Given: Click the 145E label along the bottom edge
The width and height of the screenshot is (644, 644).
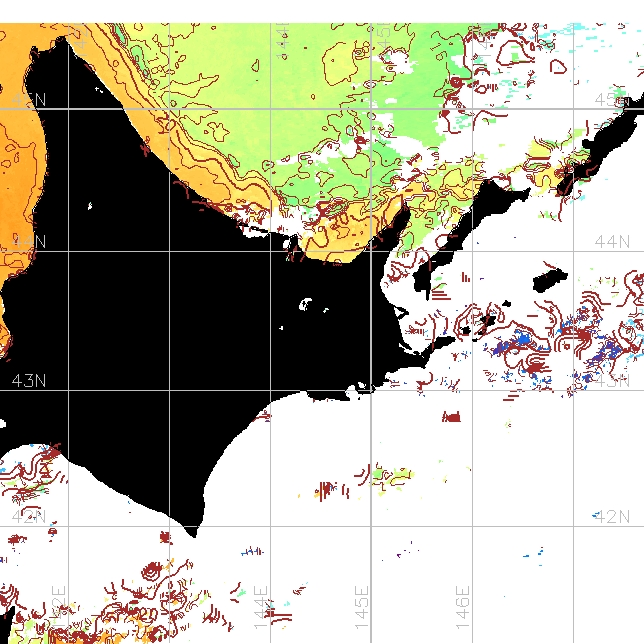Looking at the screenshot, I should tap(362, 608).
